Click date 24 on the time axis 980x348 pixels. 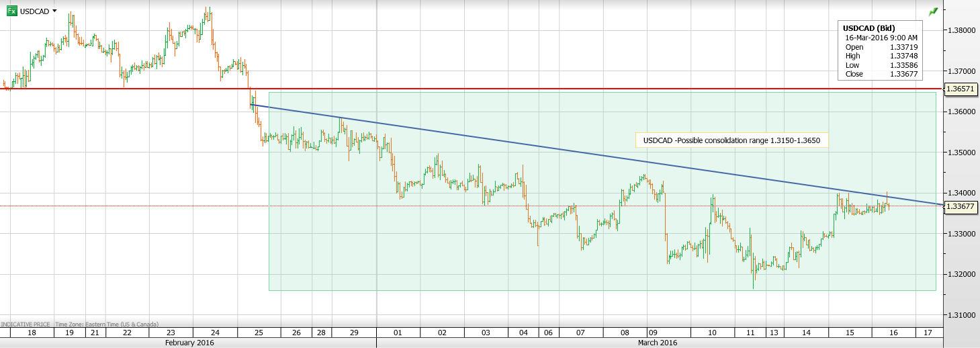(x=214, y=333)
